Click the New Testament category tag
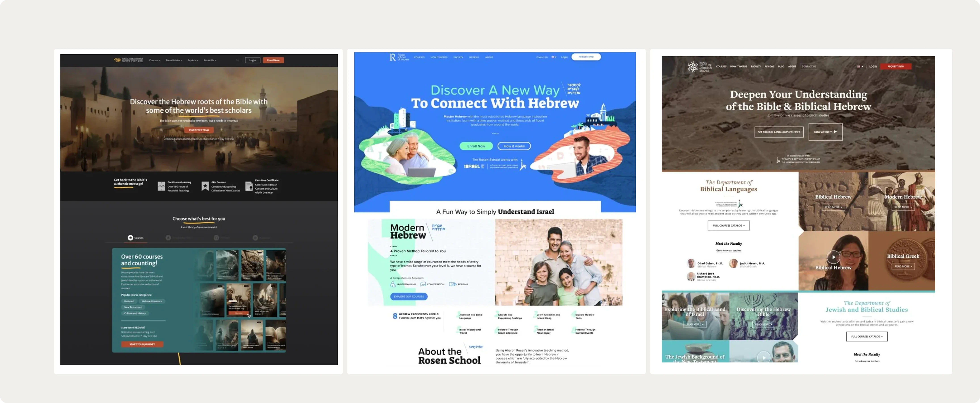Image resolution: width=980 pixels, height=403 pixels. tap(133, 307)
